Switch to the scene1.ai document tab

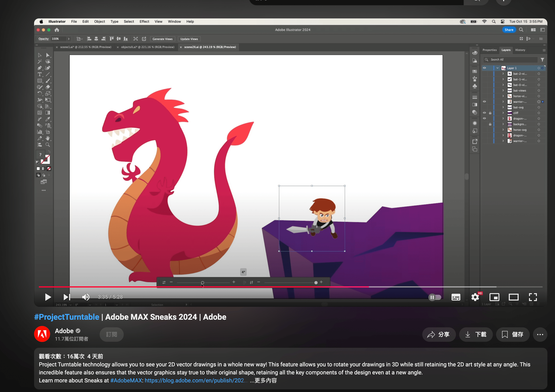[x=86, y=47]
